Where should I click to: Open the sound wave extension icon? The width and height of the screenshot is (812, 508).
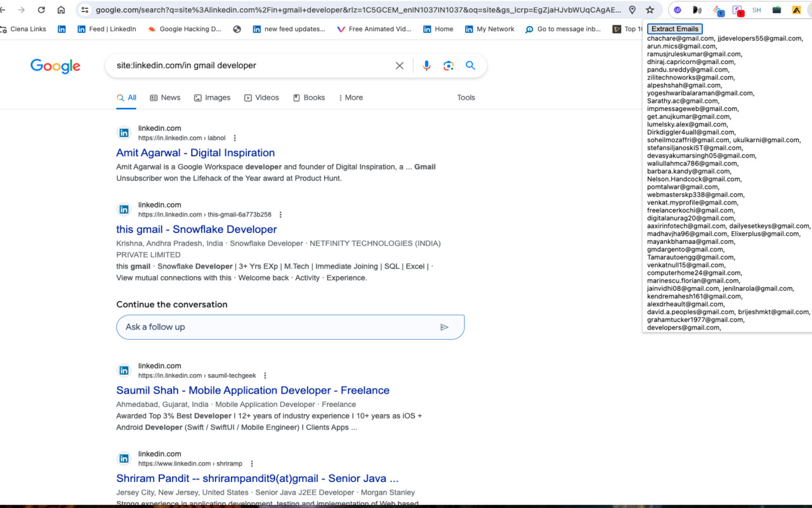(697, 10)
